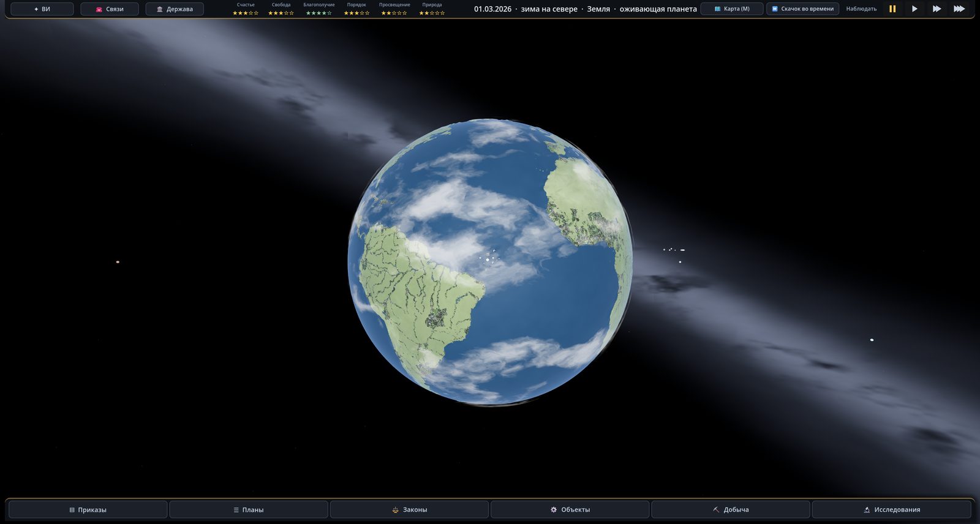Screen dimensions: 980x524
Task: Open the Карта (M) map view
Action: pyautogui.click(x=732, y=9)
